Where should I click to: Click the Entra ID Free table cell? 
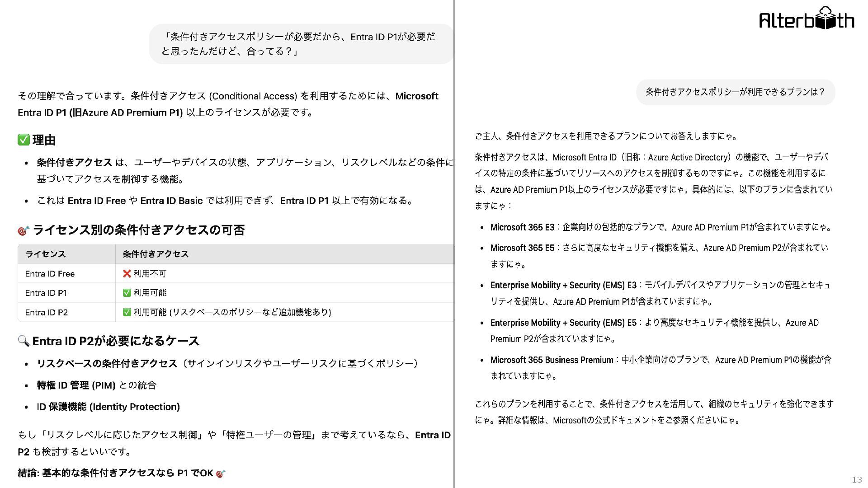coord(50,274)
